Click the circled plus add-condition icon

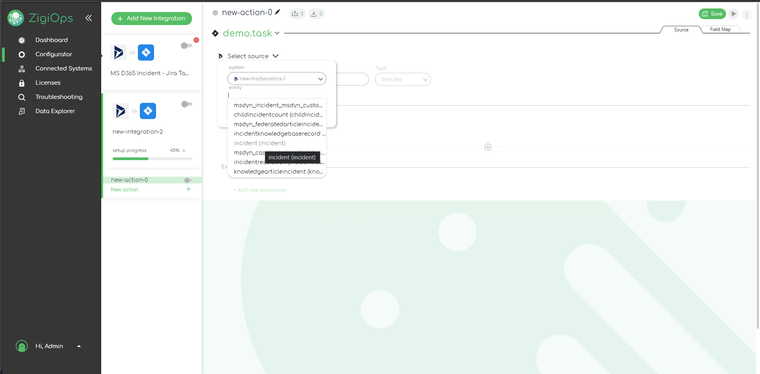click(488, 147)
